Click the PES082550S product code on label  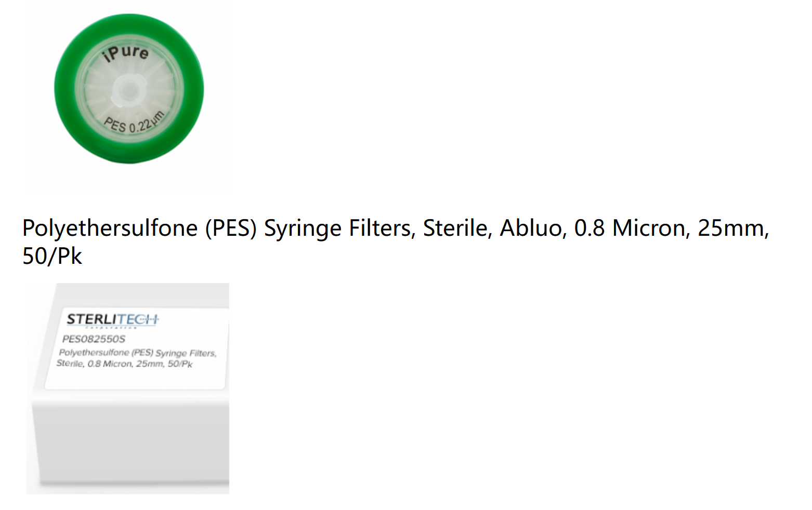click(x=94, y=339)
